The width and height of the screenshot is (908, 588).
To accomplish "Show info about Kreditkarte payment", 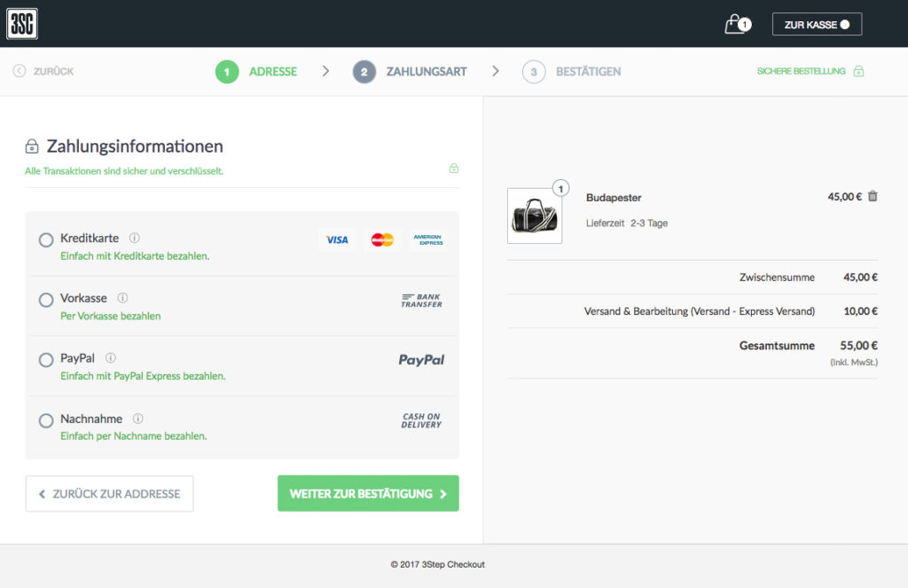I will point(135,238).
